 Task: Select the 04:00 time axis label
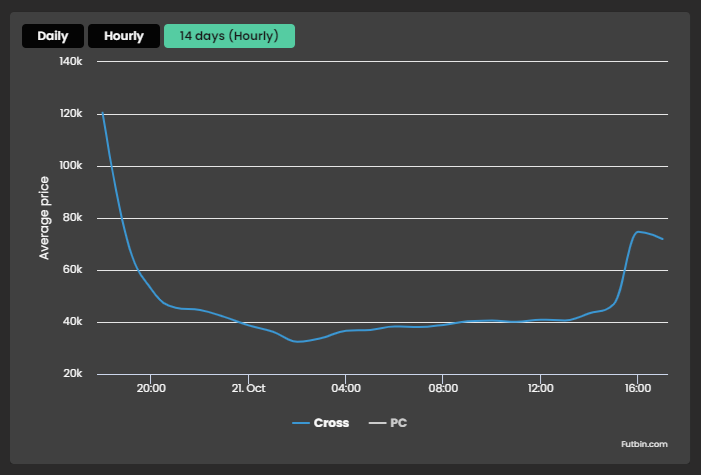click(x=345, y=387)
